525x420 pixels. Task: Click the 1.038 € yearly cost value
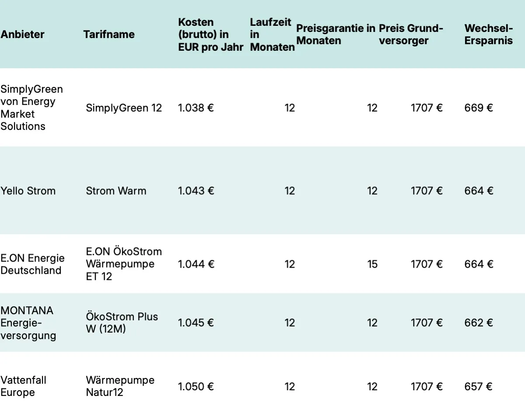click(196, 108)
